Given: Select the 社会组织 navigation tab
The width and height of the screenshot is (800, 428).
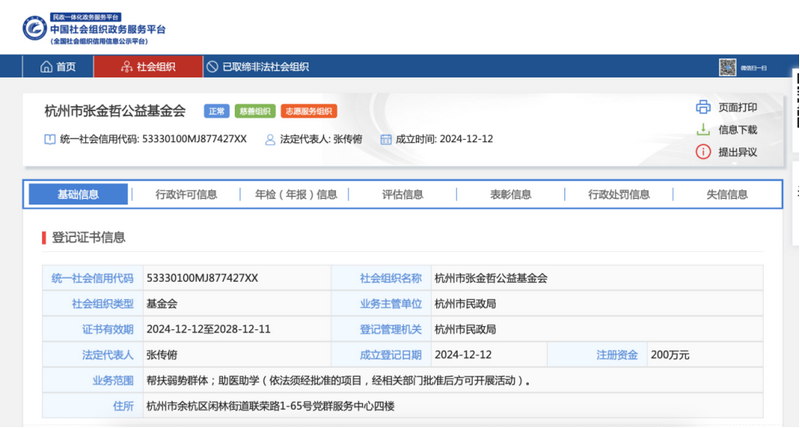Looking at the screenshot, I should 148,67.
